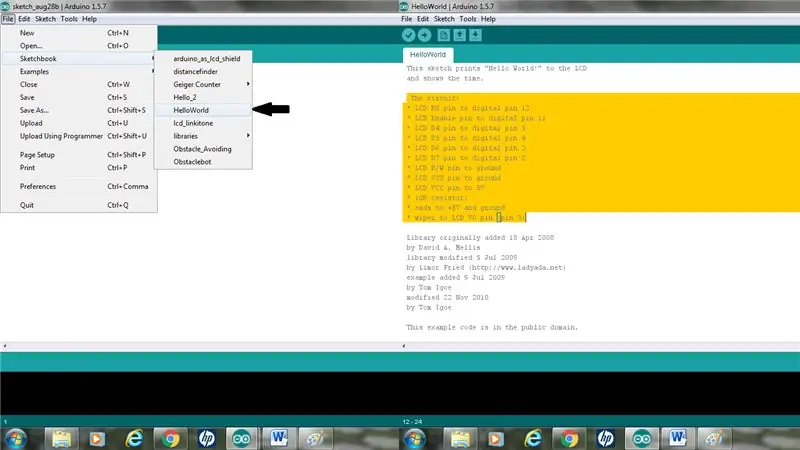Open Microsoft Word on the left taskbar
This screenshot has width=800, height=450.
[279, 439]
